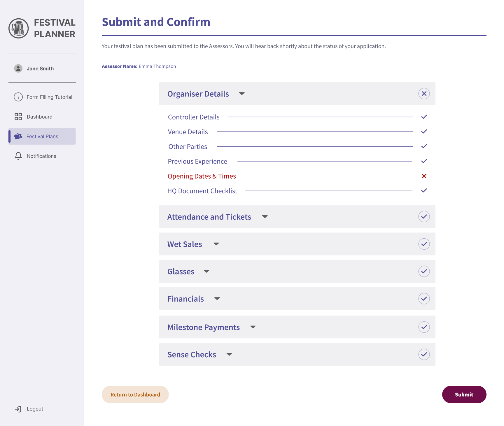This screenshot has width=504, height=426.
Task: Click the Return to Dashboard button
Action: (135, 395)
